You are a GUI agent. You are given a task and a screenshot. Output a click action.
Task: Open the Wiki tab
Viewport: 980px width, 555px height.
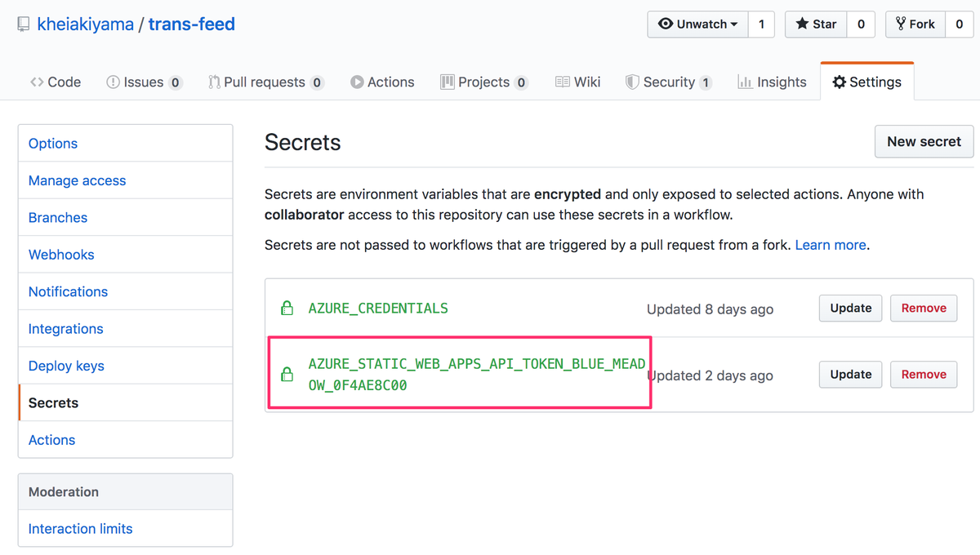coord(578,82)
